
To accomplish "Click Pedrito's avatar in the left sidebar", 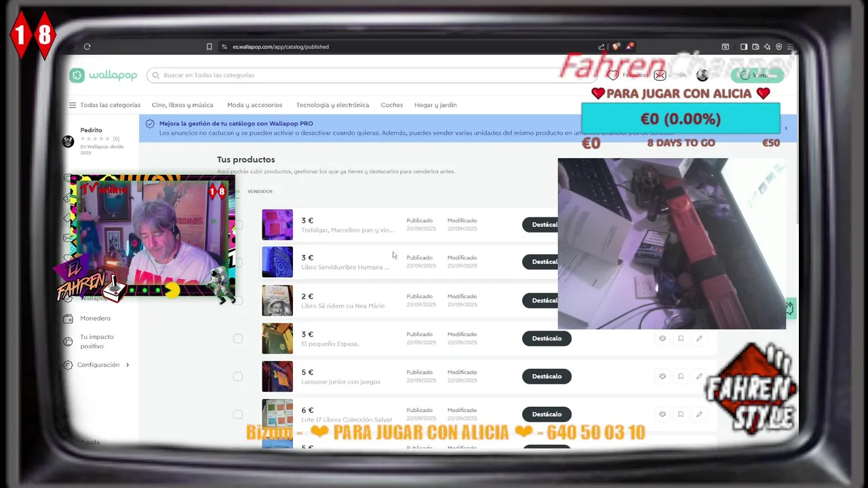I will pos(68,141).
